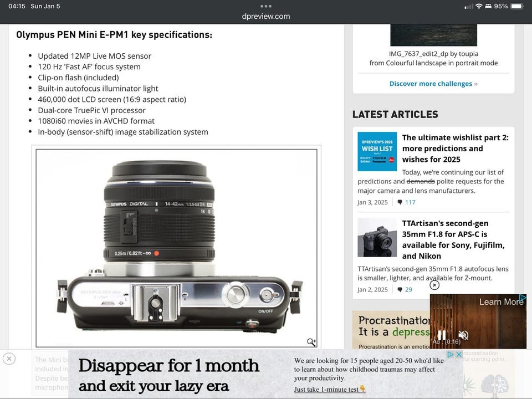Open the three-dot multitasking menu
Image resolution: width=532 pixels, height=399 pixels.
click(266, 6)
